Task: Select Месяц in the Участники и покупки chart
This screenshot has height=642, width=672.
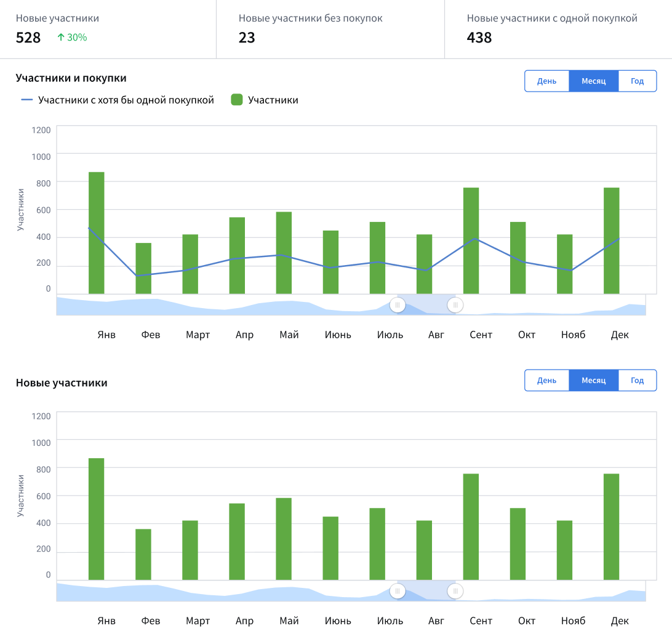Action: (593, 81)
